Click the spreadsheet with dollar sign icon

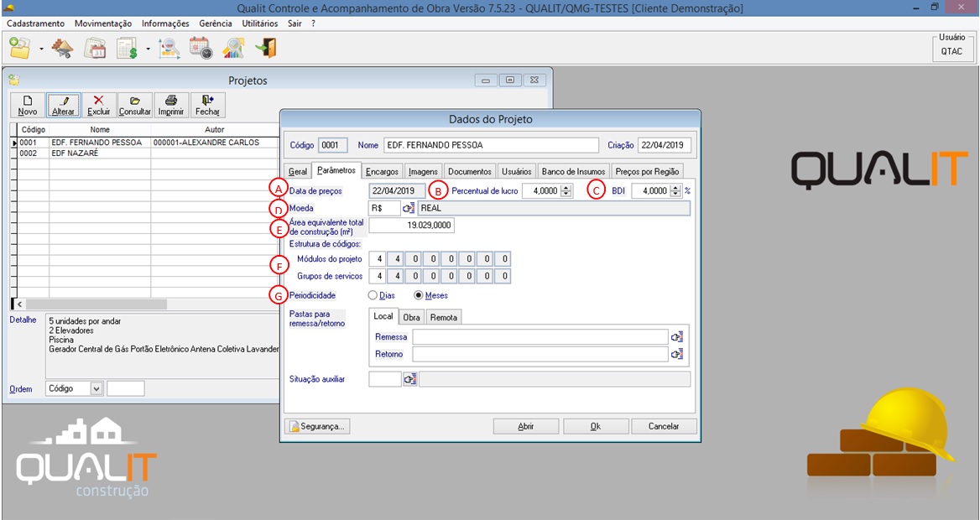(x=128, y=48)
